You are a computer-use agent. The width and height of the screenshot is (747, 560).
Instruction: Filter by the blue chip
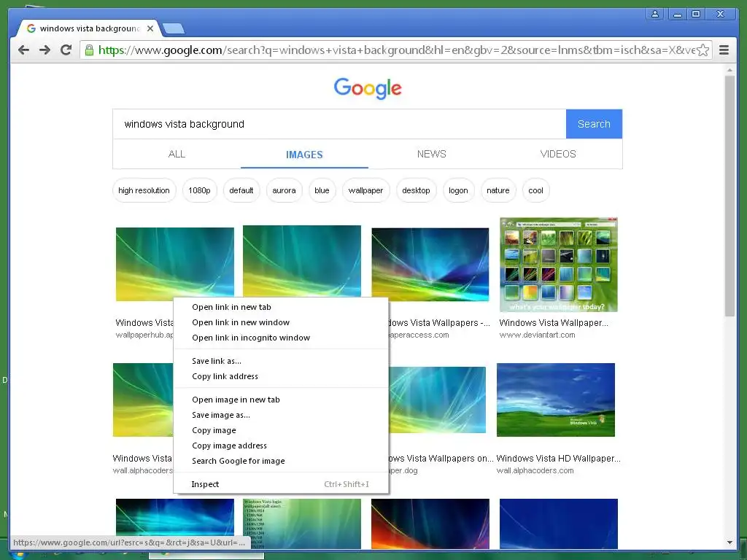click(322, 190)
